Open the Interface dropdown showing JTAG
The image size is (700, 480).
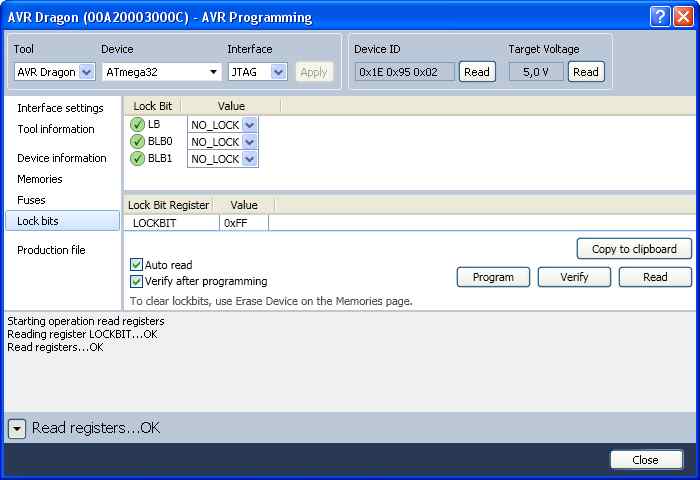279,72
